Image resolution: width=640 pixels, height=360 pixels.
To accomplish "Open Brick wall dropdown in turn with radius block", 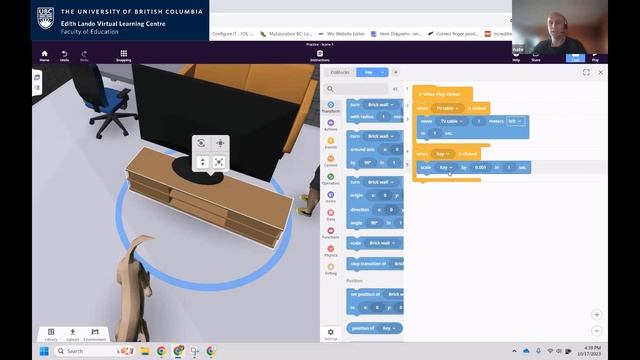I will 381,105.
